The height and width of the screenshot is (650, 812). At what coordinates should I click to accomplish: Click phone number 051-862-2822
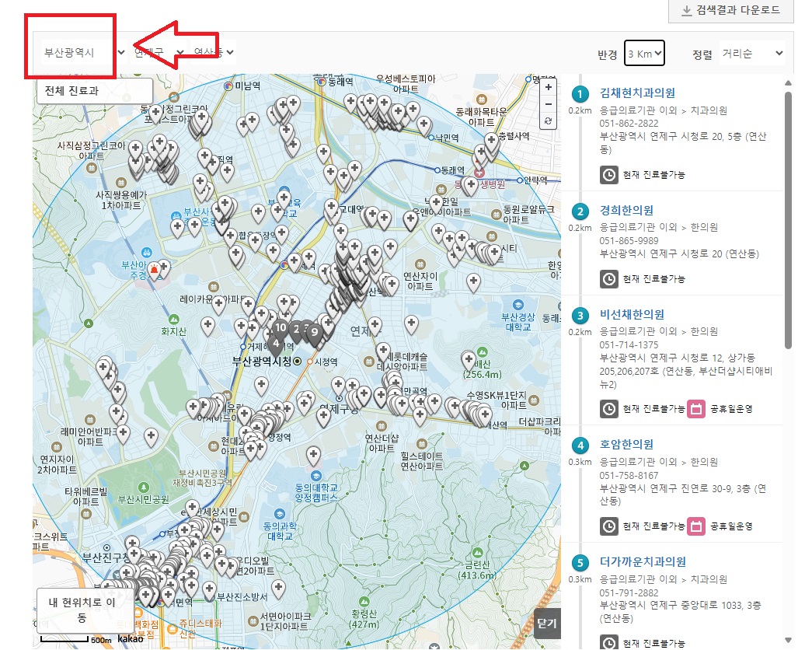point(629,124)
